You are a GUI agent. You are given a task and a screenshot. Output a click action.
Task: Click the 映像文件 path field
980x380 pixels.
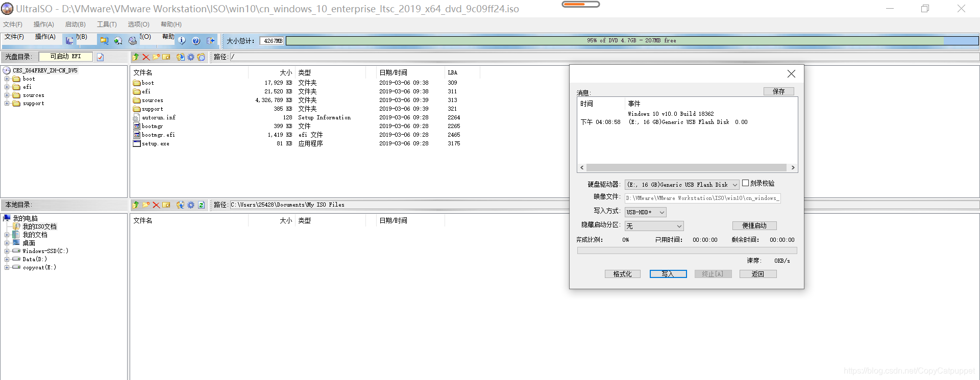(x=702, y=198)
